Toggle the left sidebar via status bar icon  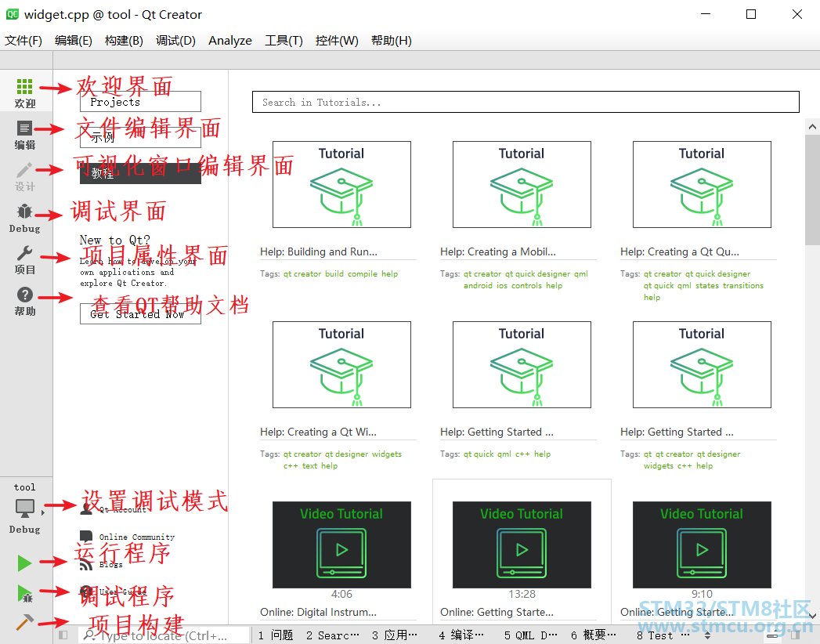63,635
